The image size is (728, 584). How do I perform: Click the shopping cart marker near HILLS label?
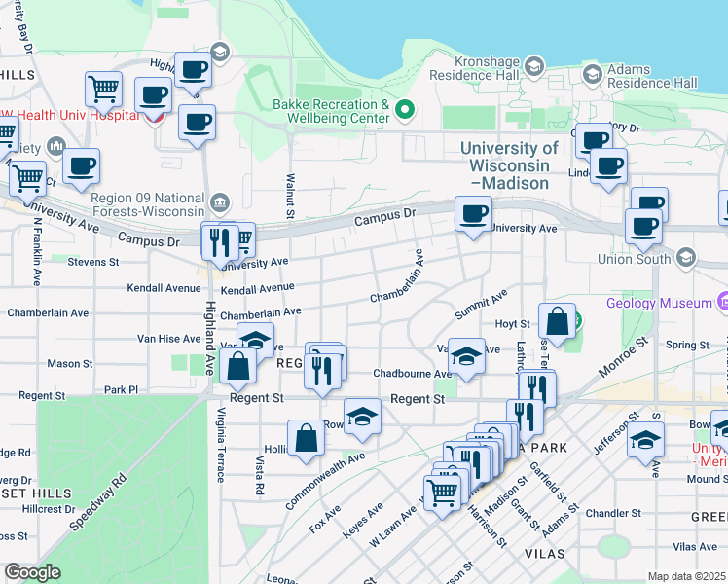point(103,89)
